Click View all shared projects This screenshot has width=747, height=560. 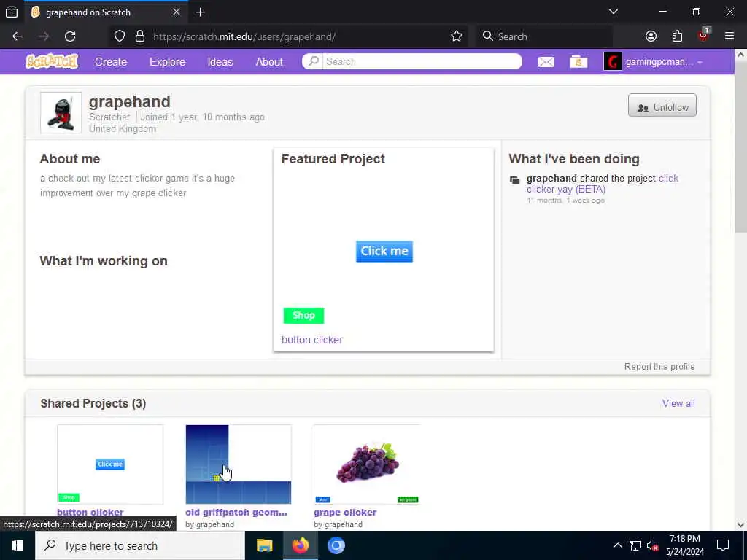[678, 403]
